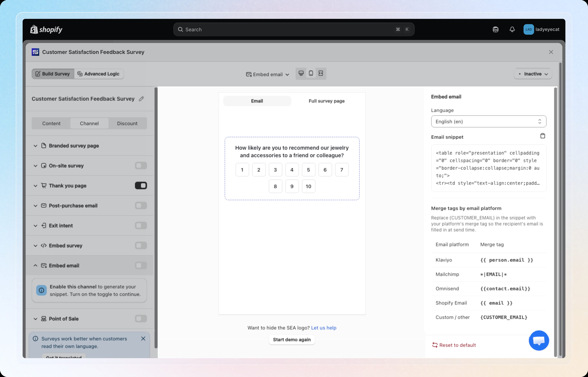Image resolution: width=588 pixels, height=377 pixels.
Task: Open the notifications bell
Action: 512,29
